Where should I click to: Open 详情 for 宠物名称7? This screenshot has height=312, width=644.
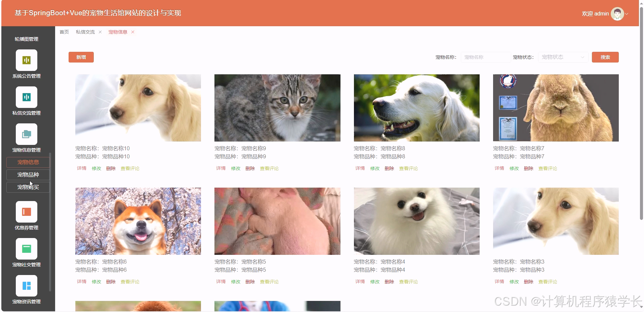(499, 168)
